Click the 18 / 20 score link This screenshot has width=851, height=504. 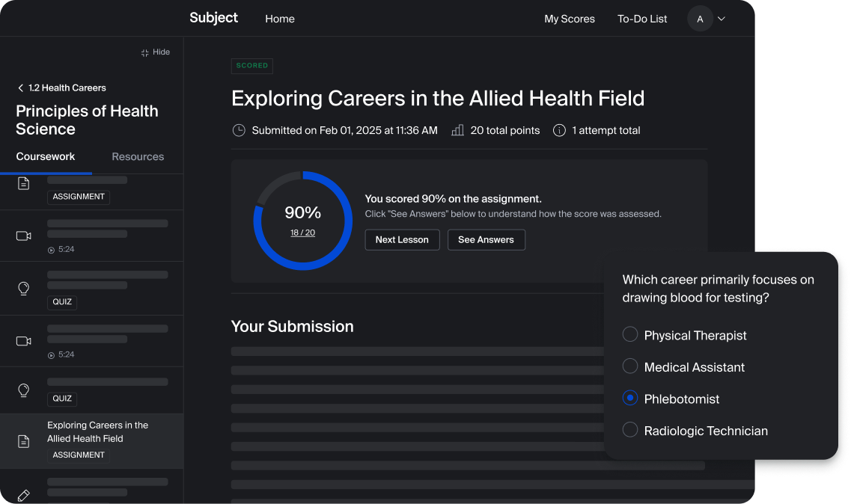pos(302,233)
